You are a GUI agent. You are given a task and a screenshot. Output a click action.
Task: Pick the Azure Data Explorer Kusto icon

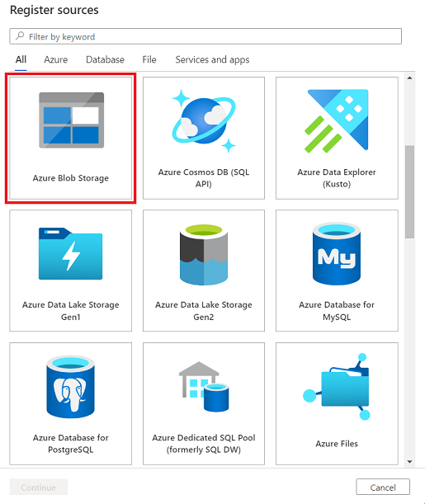(337, 121)
